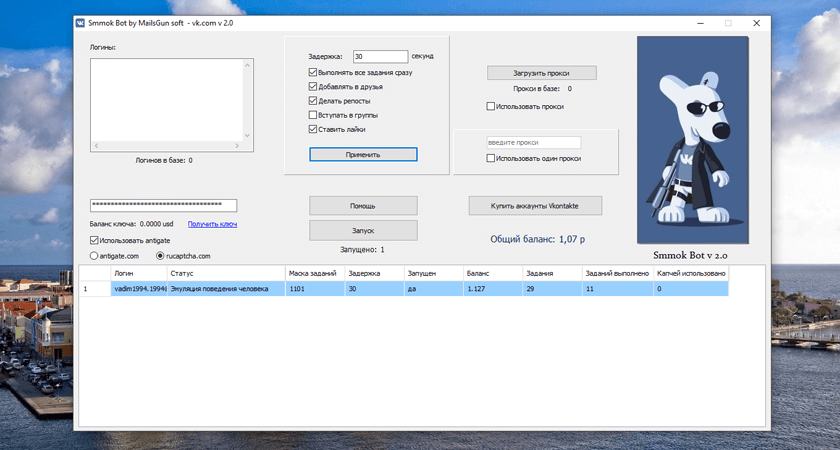This screenshot has width=840, height=450.
Task: Click 'Баланс ключа: 0.0000 usd' text
Action: (132, 224)
